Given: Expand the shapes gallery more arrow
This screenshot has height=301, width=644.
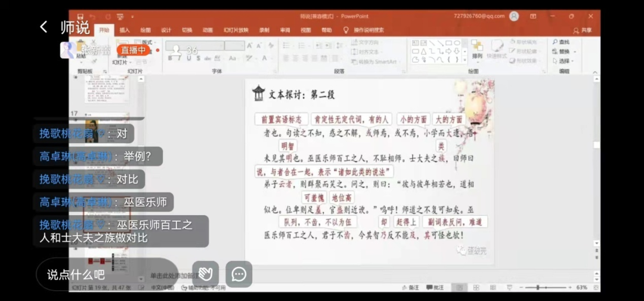Looking at the screenshot, I should [x=465, y=60].
